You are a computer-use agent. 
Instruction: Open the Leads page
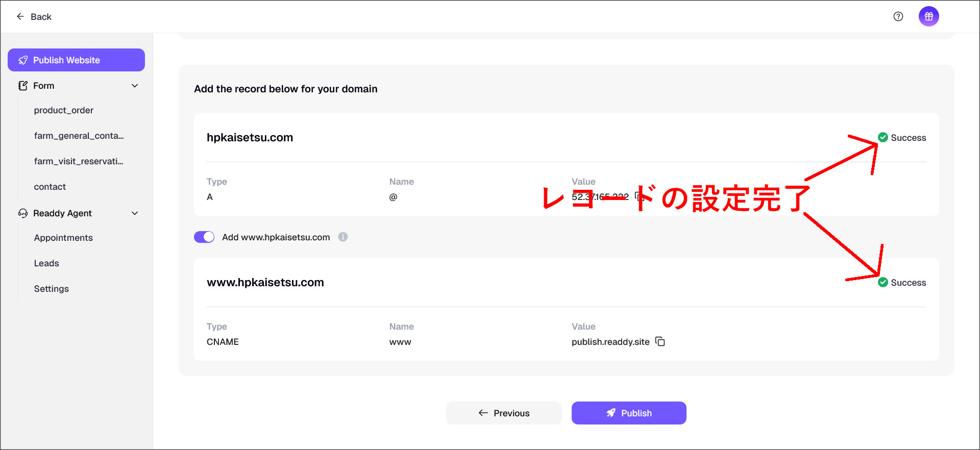point(46,263)
